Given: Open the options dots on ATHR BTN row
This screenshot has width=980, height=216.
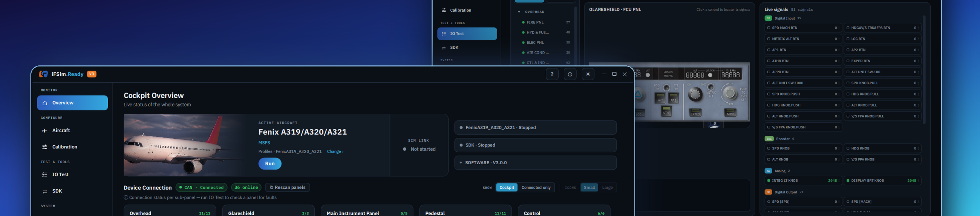Looking at the screenshot, I should click(x=839, y=61).
